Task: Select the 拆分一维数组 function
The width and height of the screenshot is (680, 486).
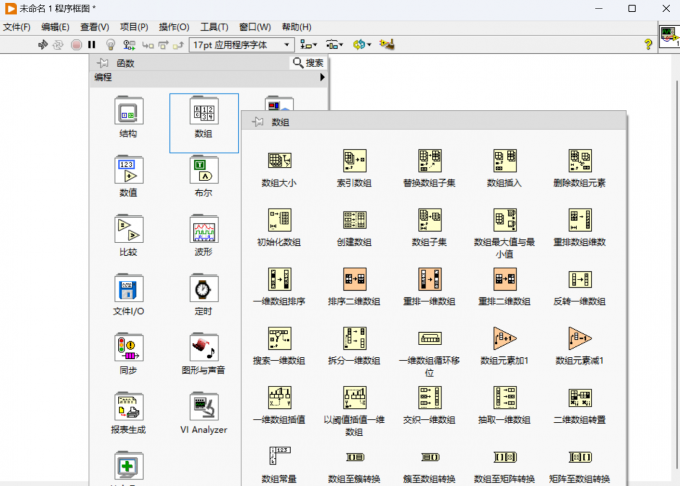Action: pos(355,338)
